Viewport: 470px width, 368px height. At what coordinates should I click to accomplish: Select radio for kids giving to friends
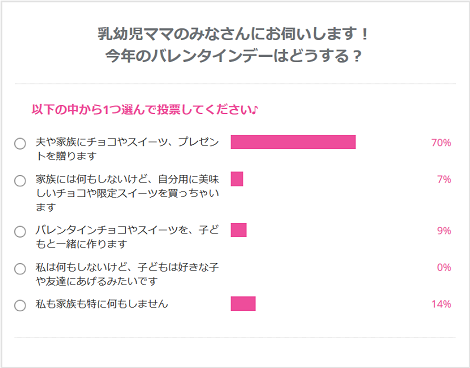(x=20, y=268)
